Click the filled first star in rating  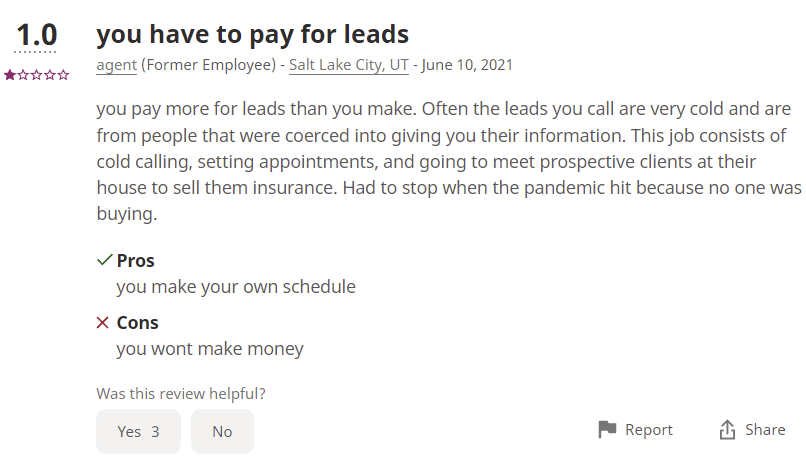point(10,75)
